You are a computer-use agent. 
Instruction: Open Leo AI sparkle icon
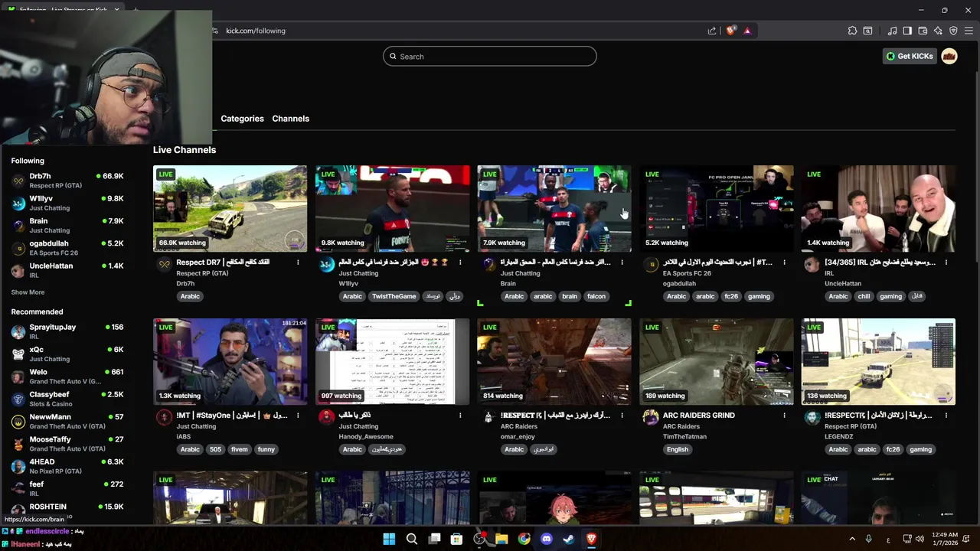click(x=938, y=31)
